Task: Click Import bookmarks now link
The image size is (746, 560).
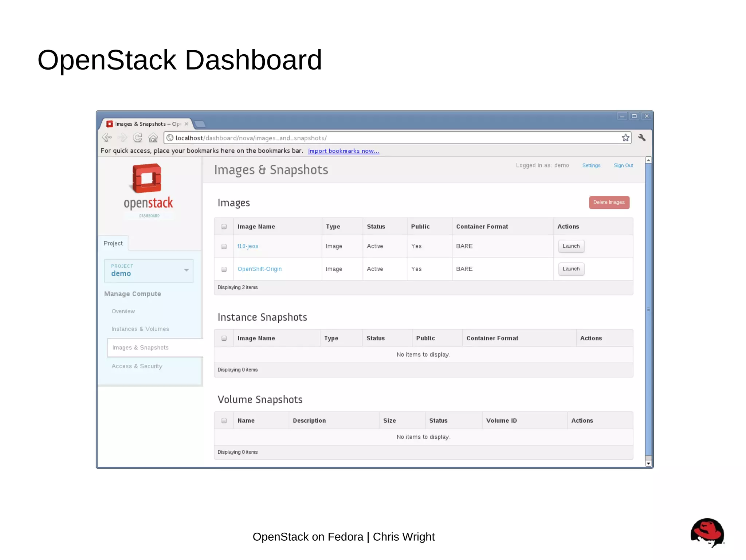Action: point(343,151)
